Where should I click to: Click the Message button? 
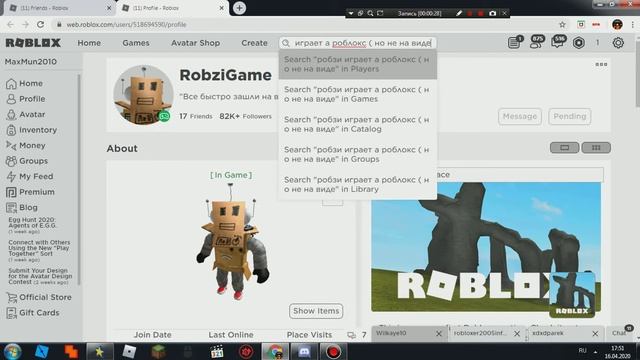pos(520,116)
